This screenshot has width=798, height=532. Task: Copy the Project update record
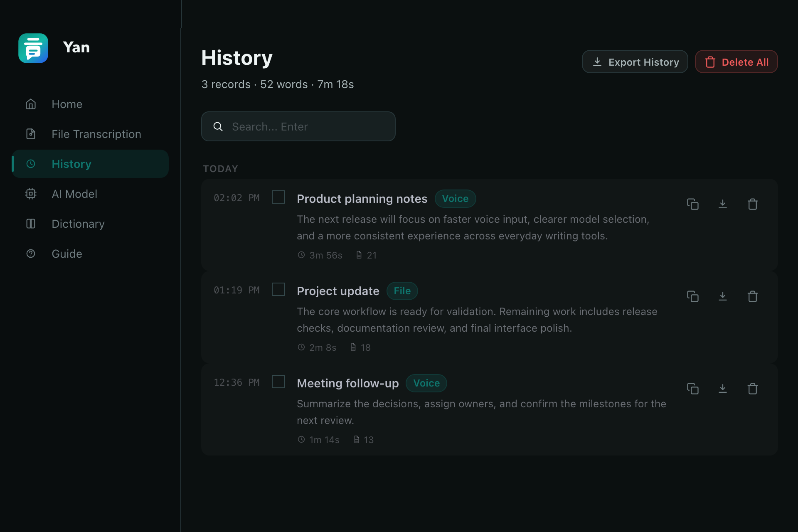[693, 296]
